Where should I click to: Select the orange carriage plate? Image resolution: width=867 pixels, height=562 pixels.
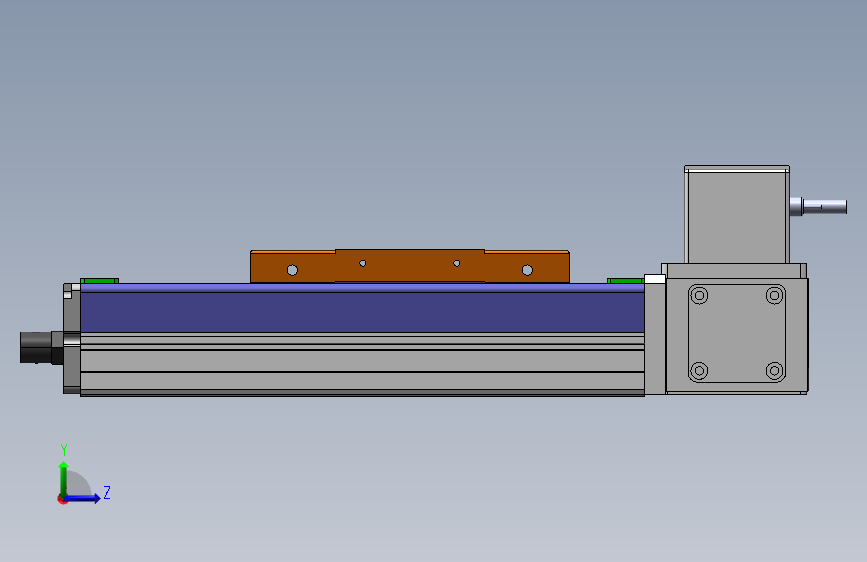410,266
